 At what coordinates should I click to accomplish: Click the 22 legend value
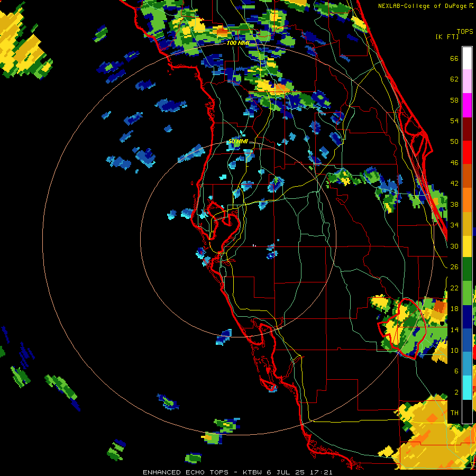pos(454,288)
